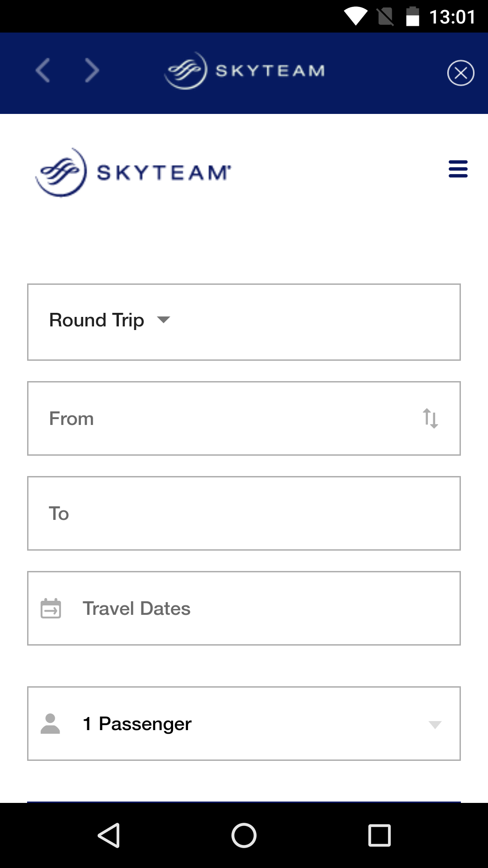Open the 1 Passenger selector
Image resolution: width=488 pixels, height=868 pixels.
click(x=244, y=723)
